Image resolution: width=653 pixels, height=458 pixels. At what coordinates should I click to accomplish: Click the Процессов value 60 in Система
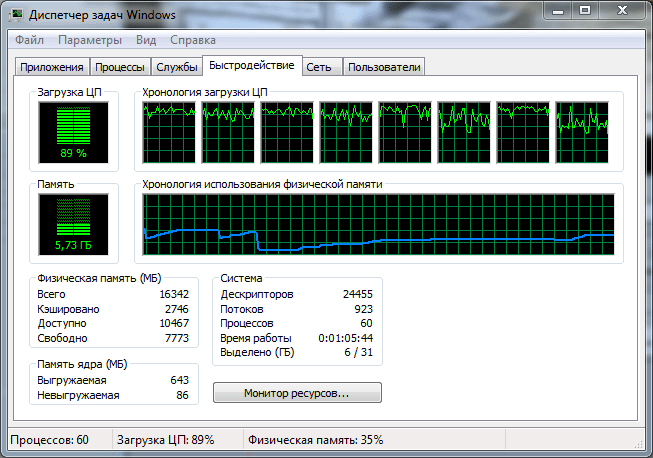366,323
